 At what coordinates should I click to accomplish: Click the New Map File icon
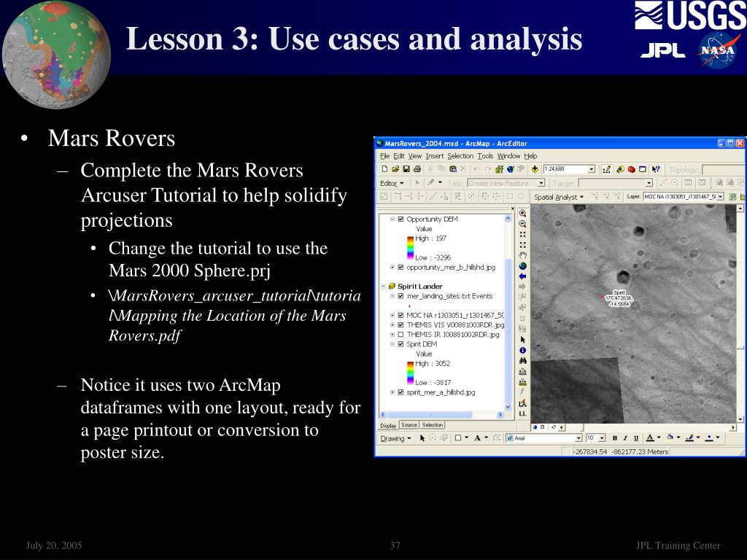[384, 169]
